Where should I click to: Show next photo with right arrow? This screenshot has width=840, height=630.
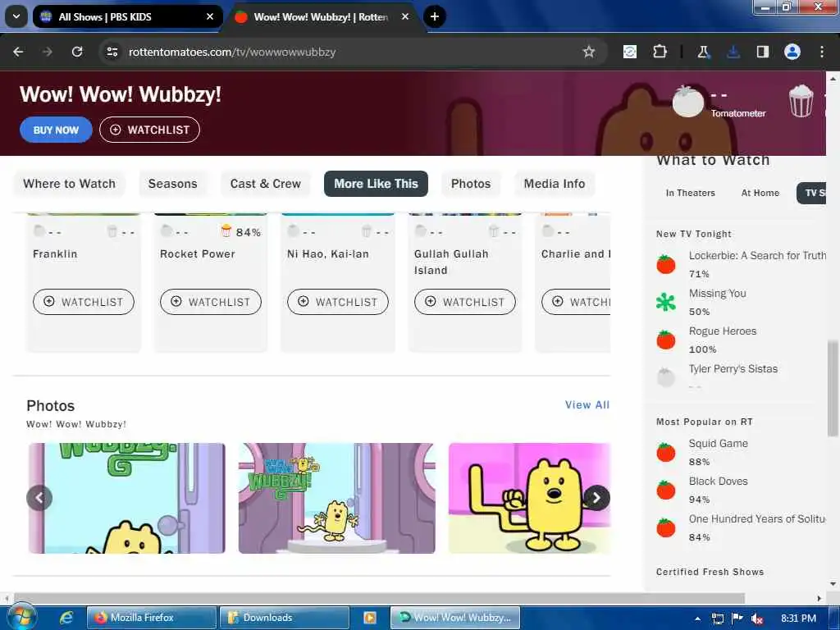coord(597,498)
